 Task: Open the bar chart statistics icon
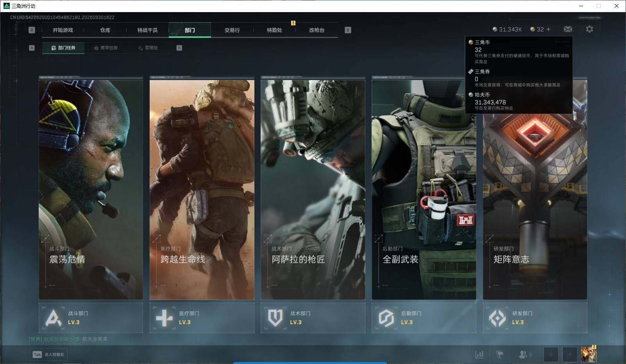click(479, 354)
